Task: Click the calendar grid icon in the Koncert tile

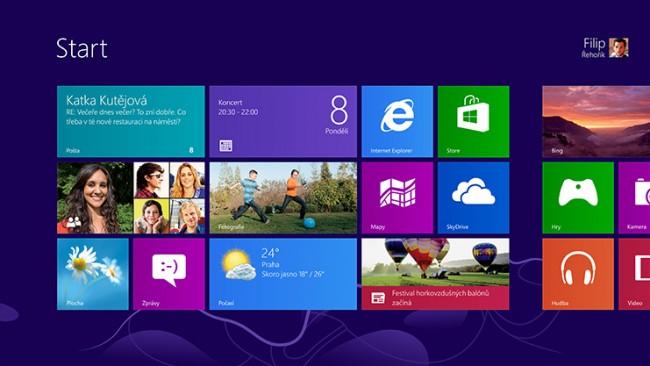Action: point(226,145)
